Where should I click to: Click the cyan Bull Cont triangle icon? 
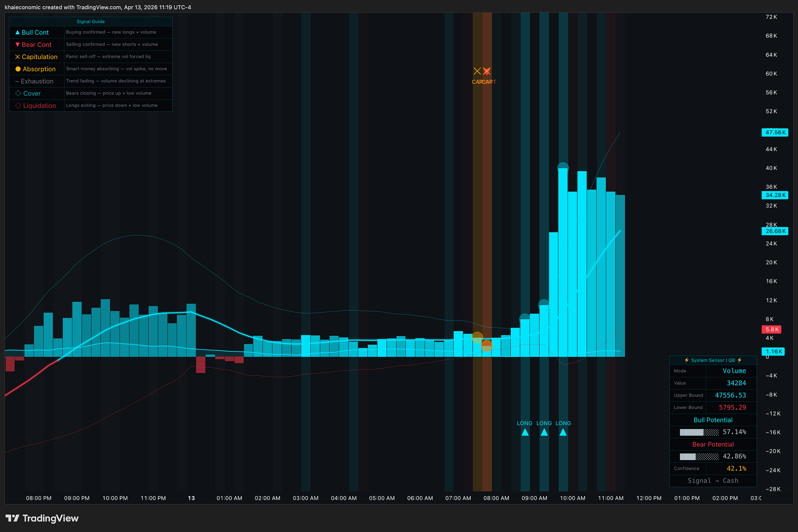[17, 33]
